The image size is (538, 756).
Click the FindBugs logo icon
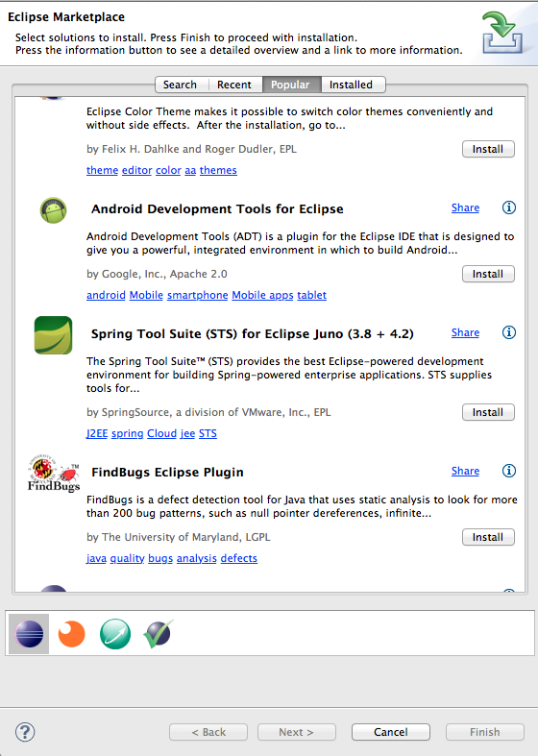click(54, 473)
